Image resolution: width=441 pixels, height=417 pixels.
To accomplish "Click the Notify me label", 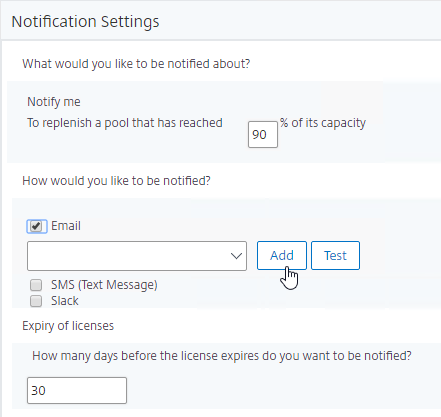I will pyautogui.click(x=54, y=102).
